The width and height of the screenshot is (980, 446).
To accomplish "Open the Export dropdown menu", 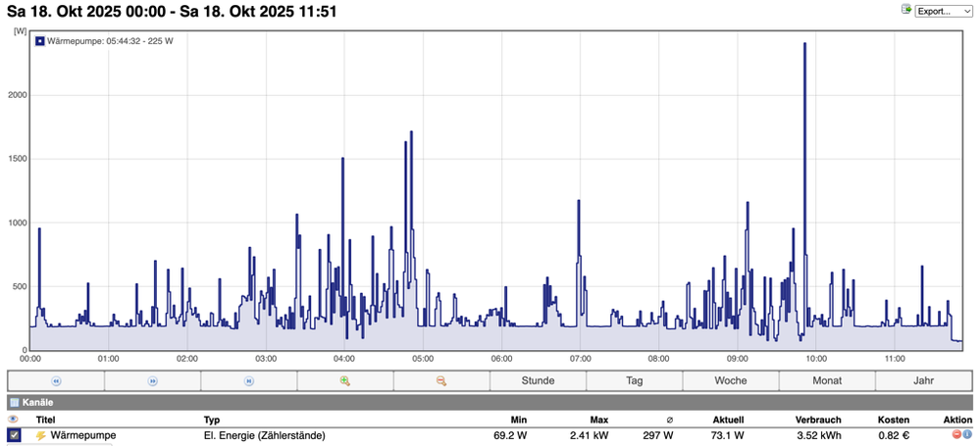I will [944, 11].
